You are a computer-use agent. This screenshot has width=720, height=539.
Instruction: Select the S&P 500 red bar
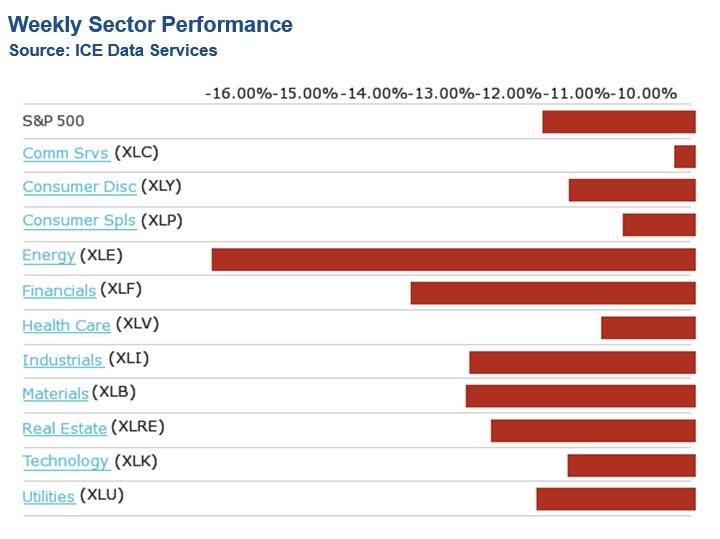coord(618,122)
